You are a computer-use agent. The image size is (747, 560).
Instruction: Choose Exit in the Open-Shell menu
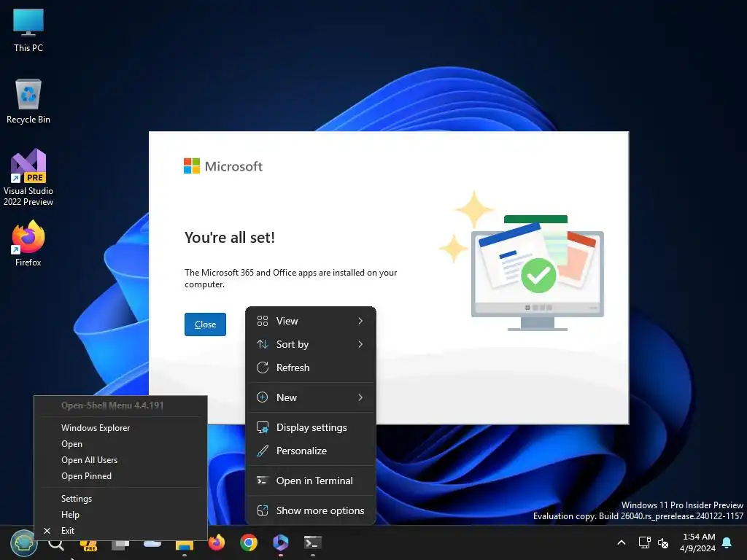click(120, 531)
